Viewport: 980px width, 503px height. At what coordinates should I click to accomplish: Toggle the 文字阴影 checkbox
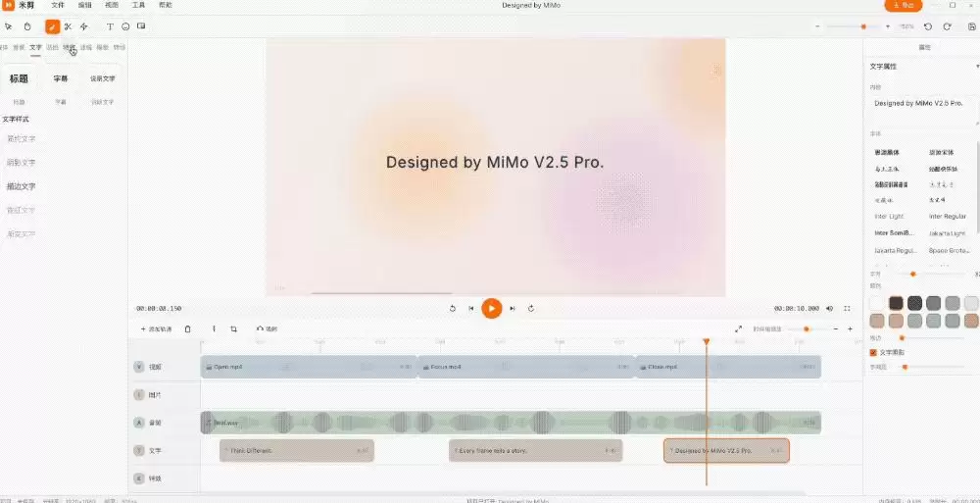tap(874, 352)
